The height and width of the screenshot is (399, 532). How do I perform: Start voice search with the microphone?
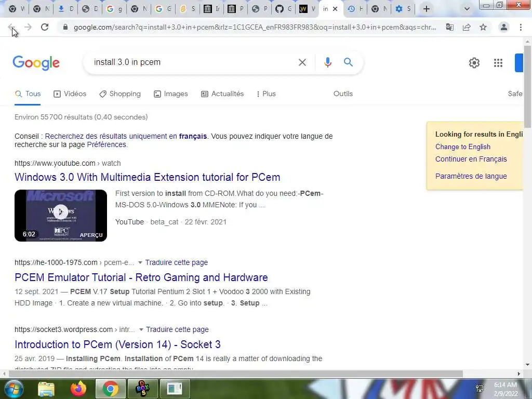pyautogui.click(x=327, y=62)
